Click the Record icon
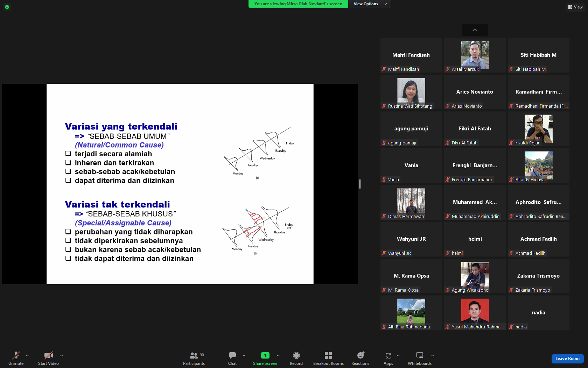This screenshot has height=368, width=588. [296, 355]
